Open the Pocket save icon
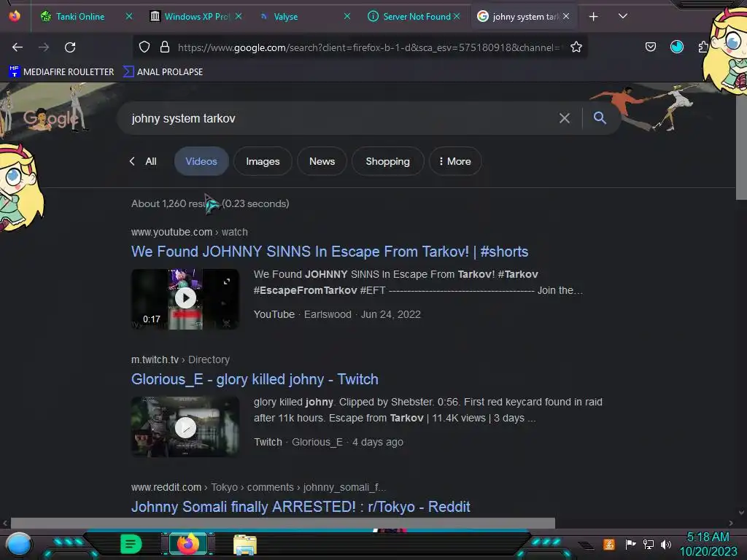Image resolution: width=747 pixels, height=560 pixels. 650,47
